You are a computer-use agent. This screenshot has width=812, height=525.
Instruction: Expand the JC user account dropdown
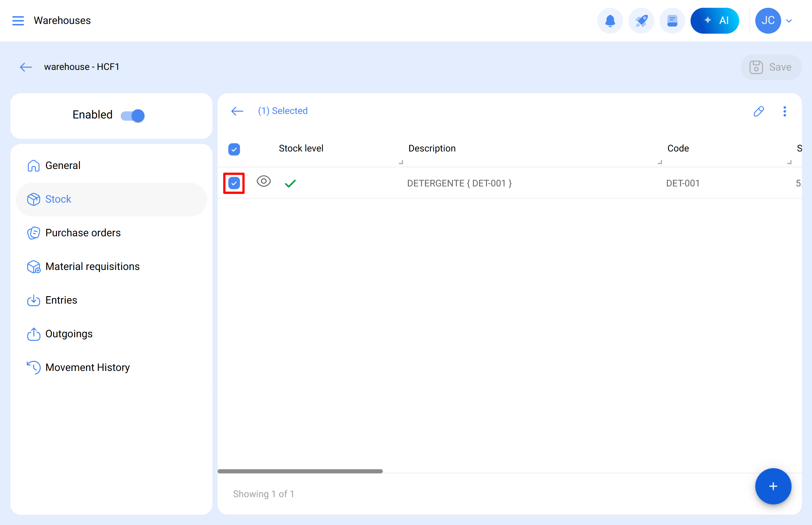click(789, 21)
